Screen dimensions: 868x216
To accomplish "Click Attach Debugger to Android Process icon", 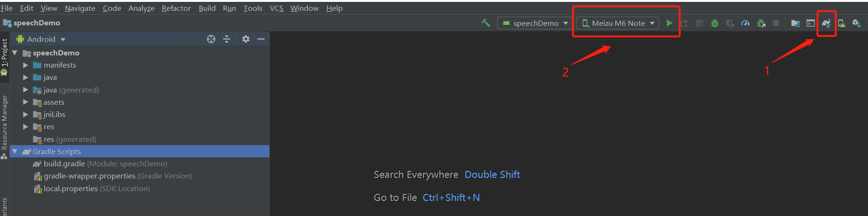I will (x=761, y=23).
